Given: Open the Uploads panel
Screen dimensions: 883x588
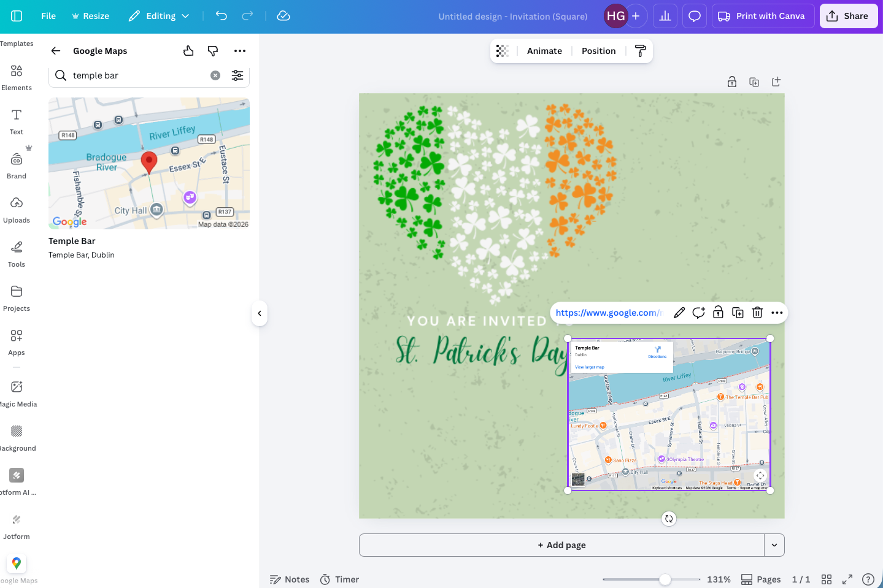Looking at the screenshot, I should coord(16,209).
